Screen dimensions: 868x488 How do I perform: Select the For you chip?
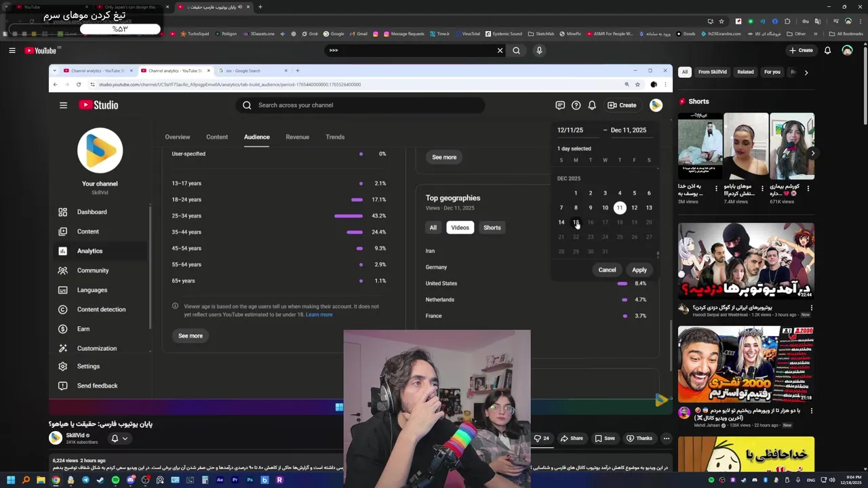772,72
